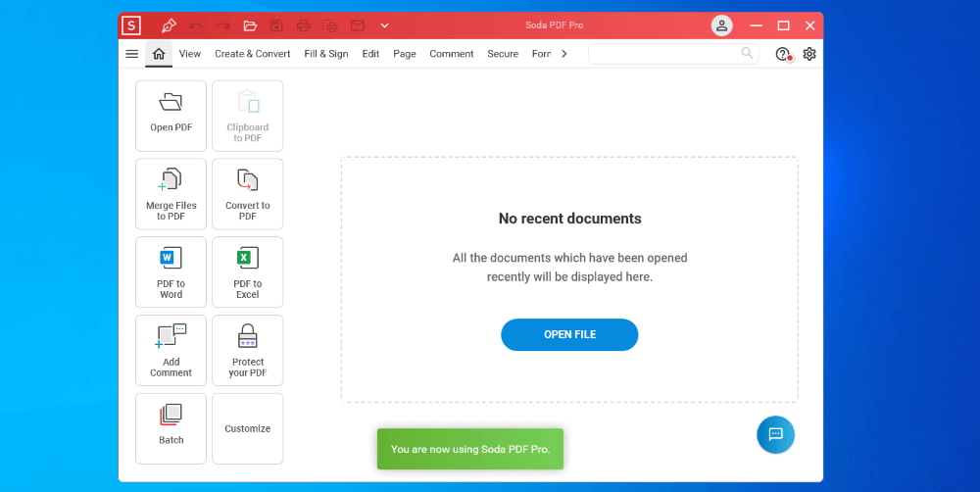This screenshot has width=980, height=492.
Task: Minimize the Soda PDF Pro window
Action: (x=757, y=25)
